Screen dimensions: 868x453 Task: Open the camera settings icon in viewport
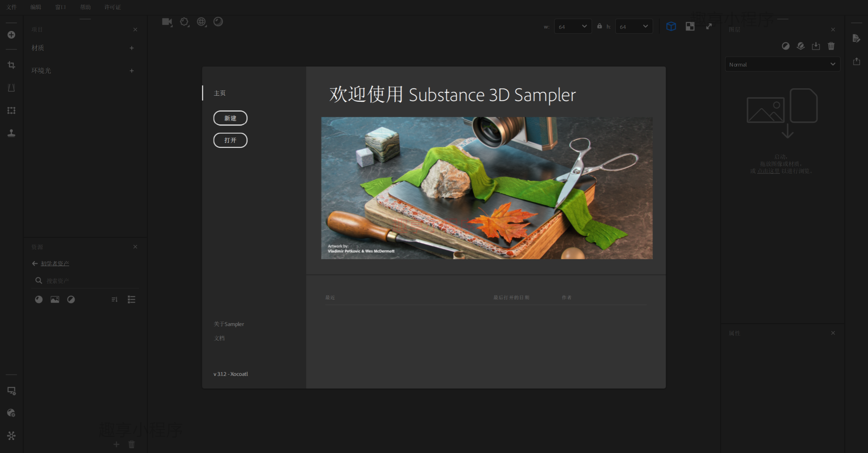tap(167, 22)
